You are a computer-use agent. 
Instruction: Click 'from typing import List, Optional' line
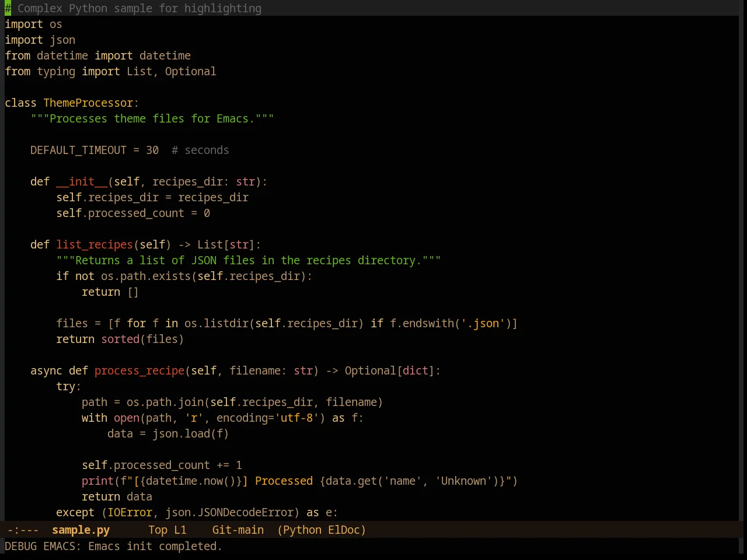pyautogui.click(x=110, y=71)
